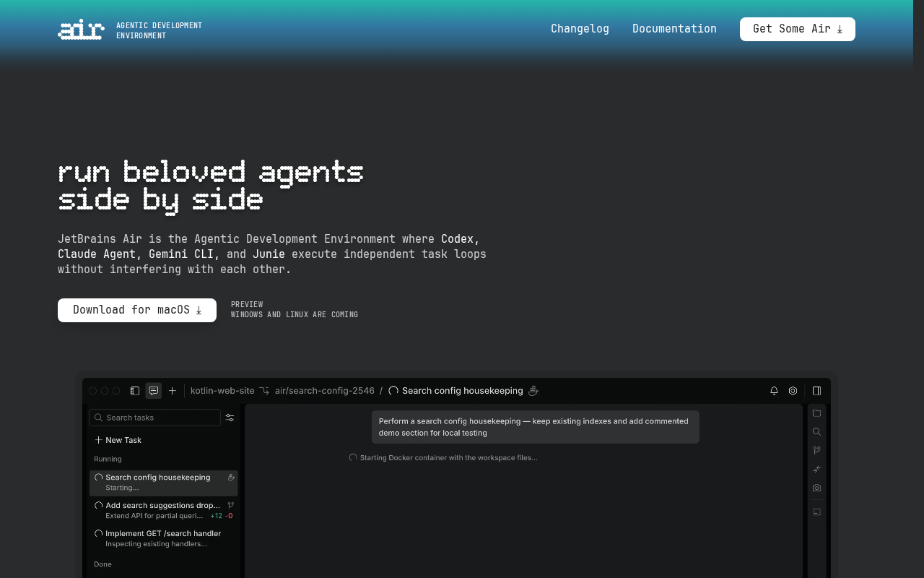Image resolution: width=924 pixels, height=578 pixels.
Task: Click the Get Some Air button
Action: point(798,29)
